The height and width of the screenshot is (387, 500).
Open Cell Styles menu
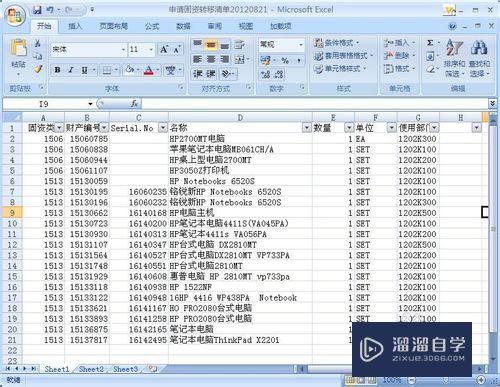tap(340, 69)
